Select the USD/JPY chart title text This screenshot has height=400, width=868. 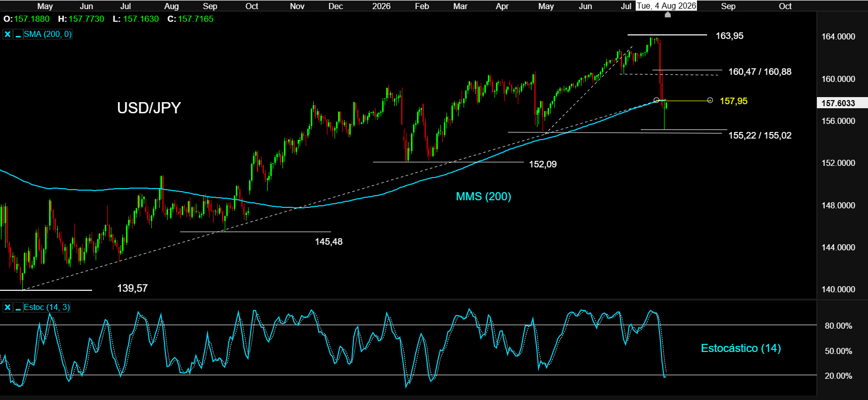point(149,108)
